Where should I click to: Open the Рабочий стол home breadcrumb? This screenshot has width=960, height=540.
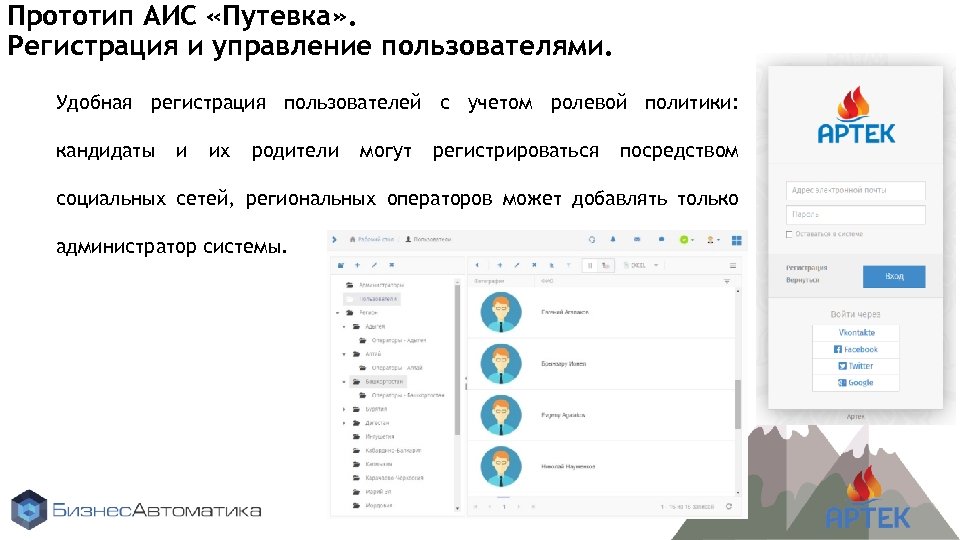pos(372,239)
